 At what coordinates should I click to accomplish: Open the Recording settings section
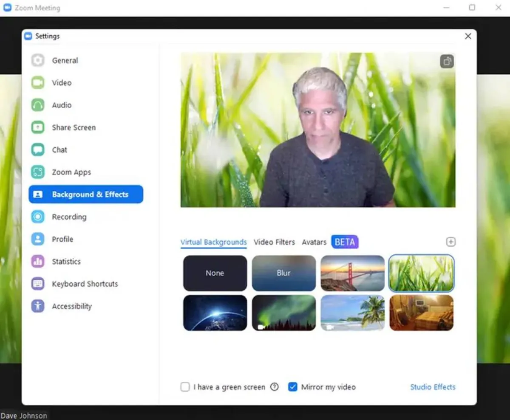[69, 217]
